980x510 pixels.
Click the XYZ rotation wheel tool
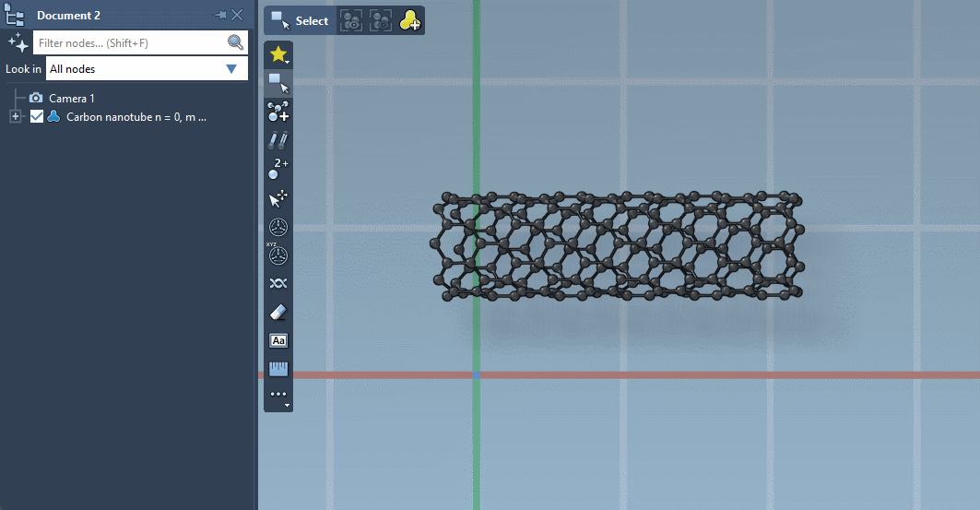pos(278,255)
